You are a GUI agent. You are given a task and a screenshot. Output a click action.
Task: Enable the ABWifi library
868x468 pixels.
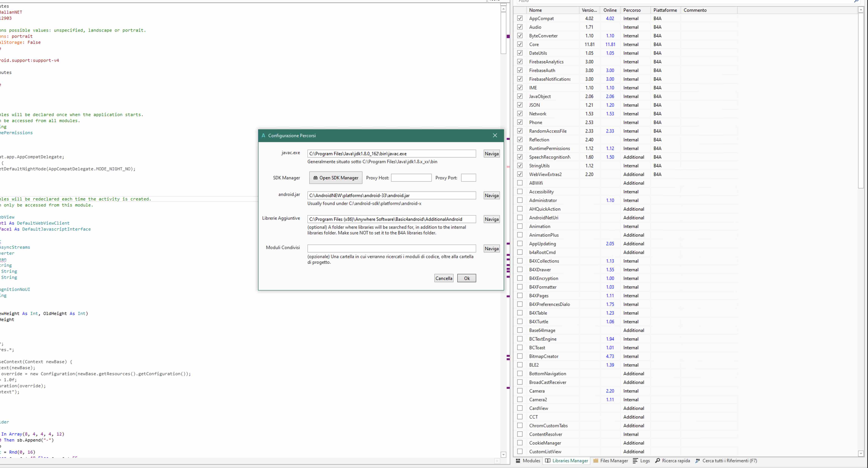pyautogui.click(x=520, y=183)
